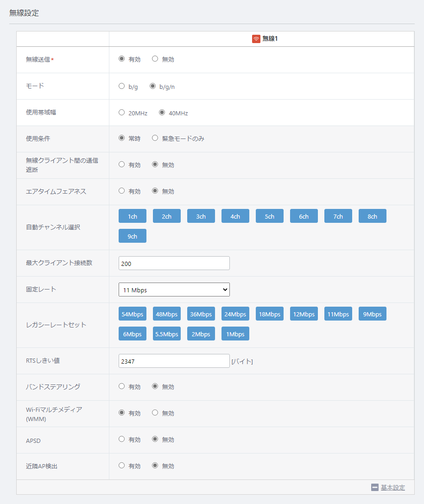Disable 近隣AP検出
Image resolution: width=424 pixels, height=504 pixels.
click(x=155, y=465)
